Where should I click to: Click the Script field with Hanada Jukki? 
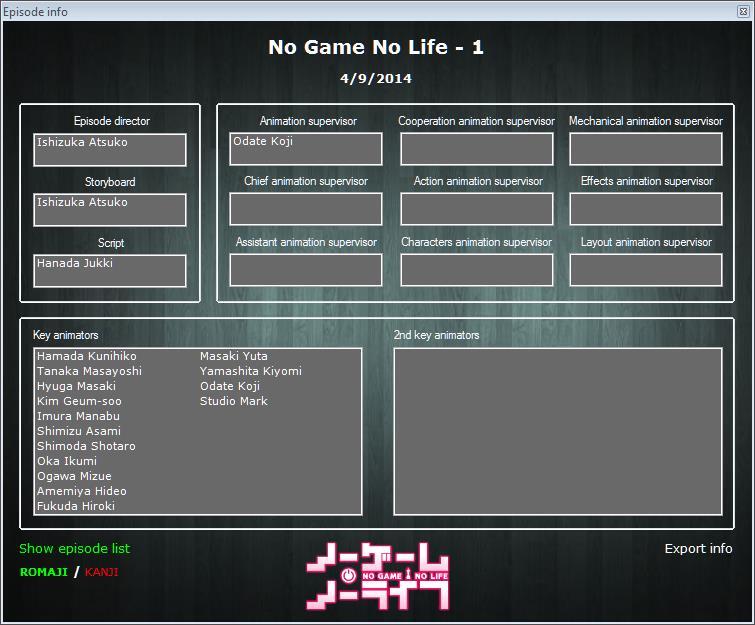(110, 271)
